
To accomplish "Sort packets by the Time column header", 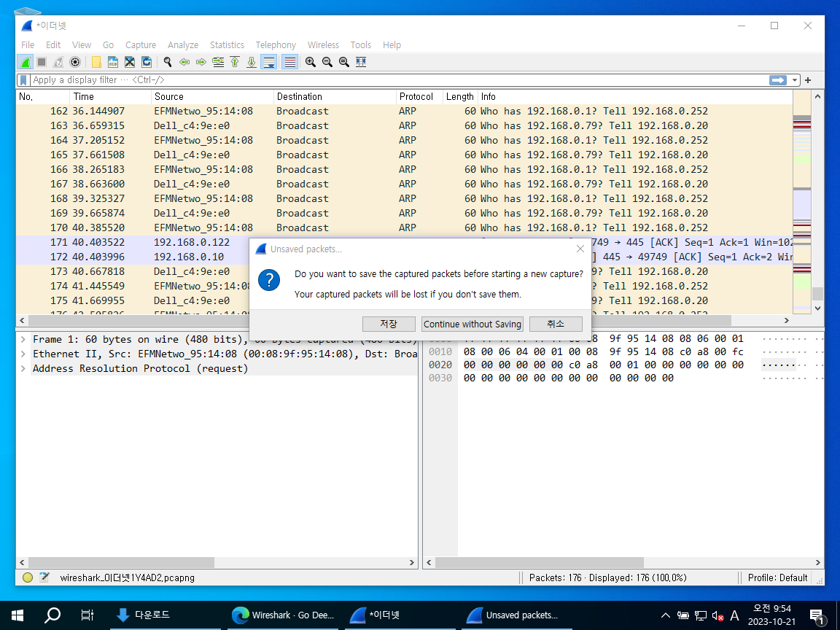I will (110, 96).
